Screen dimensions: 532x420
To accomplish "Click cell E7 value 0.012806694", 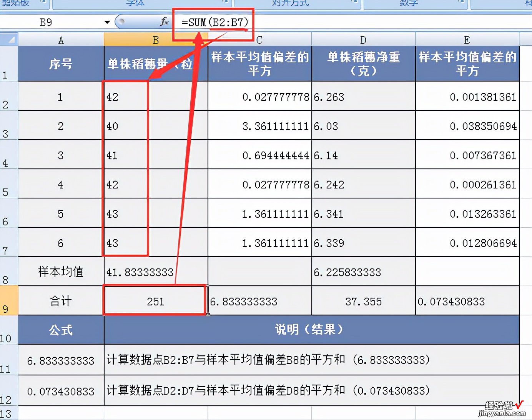I will point(467,242).
